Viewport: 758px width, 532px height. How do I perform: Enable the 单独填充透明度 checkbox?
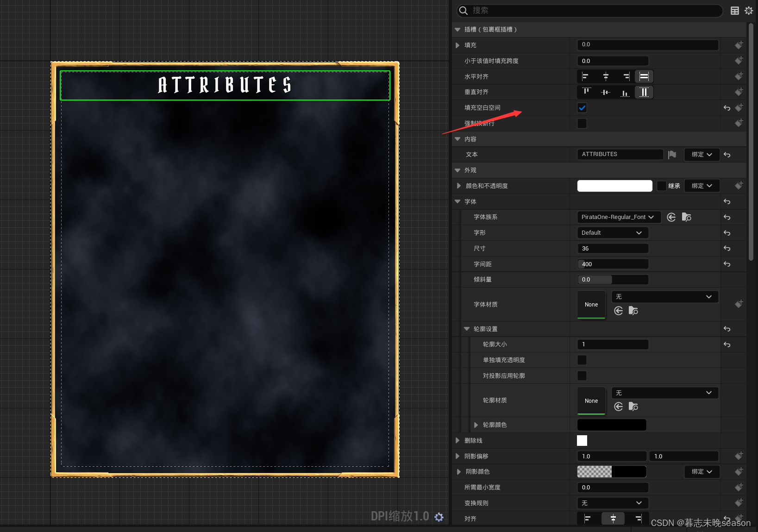pyautogui.click(x=582, y=360)
